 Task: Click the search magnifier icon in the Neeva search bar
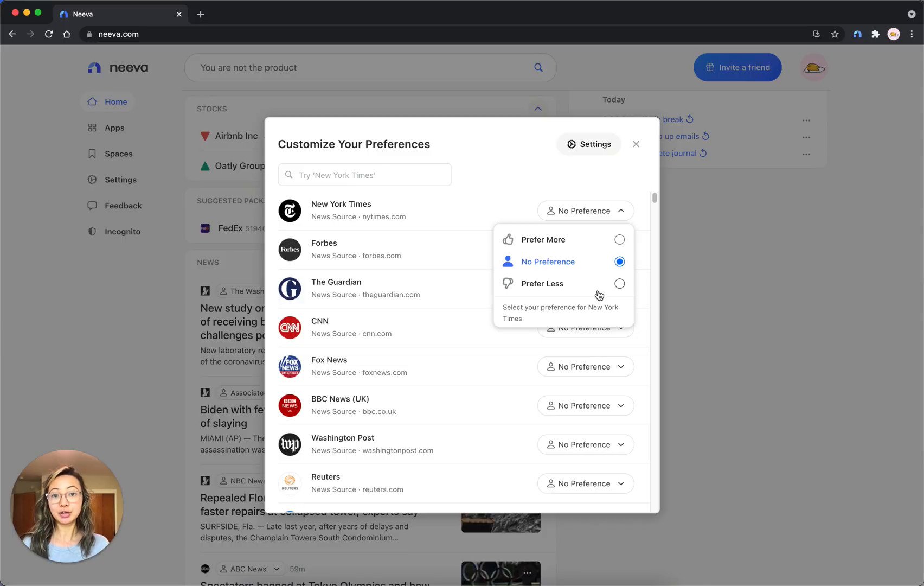click(x=538, y=67)
